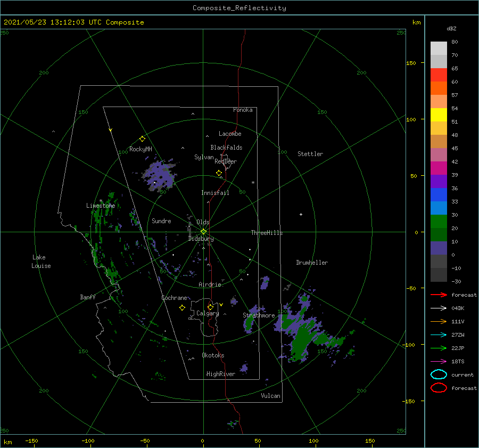Click the yellow 150 tick on right axis
The height and width of the screenshot is (448, 479).
point(411,63)
